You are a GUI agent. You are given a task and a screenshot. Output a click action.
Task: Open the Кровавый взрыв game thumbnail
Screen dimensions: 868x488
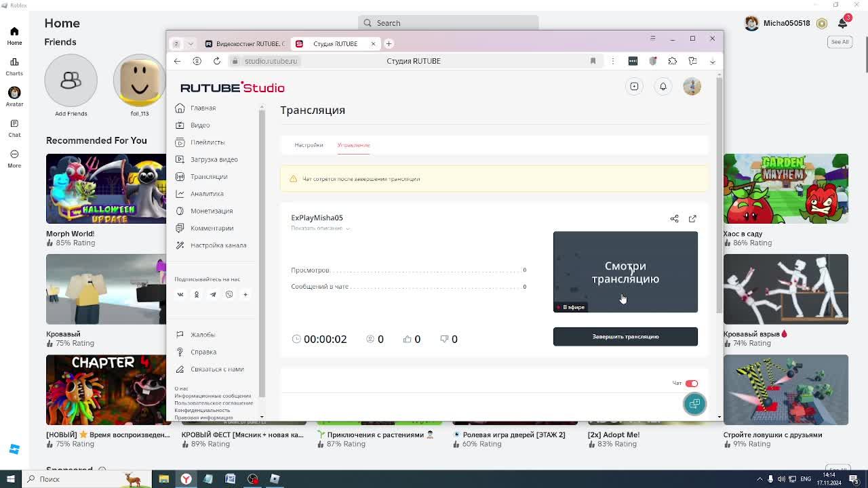click(x=785, y=289)
